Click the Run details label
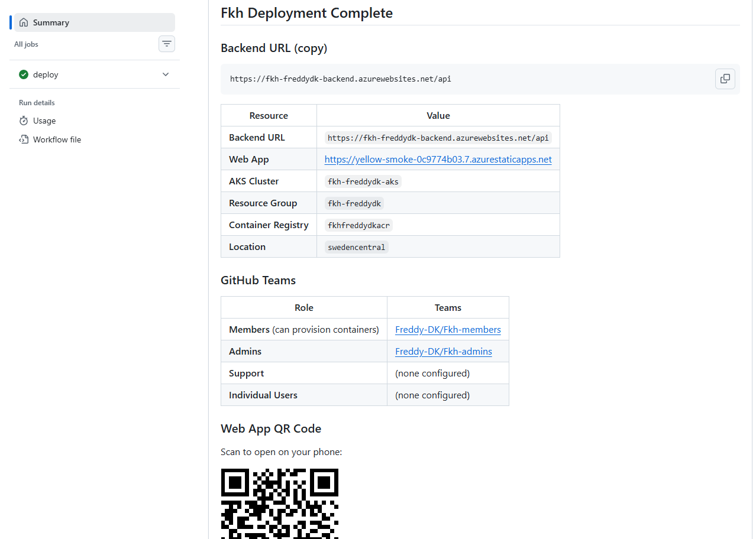The height and width of the screenshot is (539, 756). tap(37, 103)
